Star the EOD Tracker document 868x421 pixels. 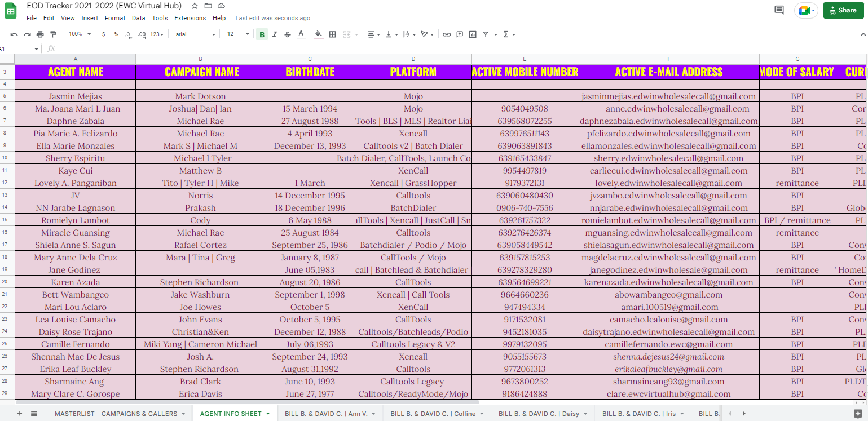coord(195,6)
